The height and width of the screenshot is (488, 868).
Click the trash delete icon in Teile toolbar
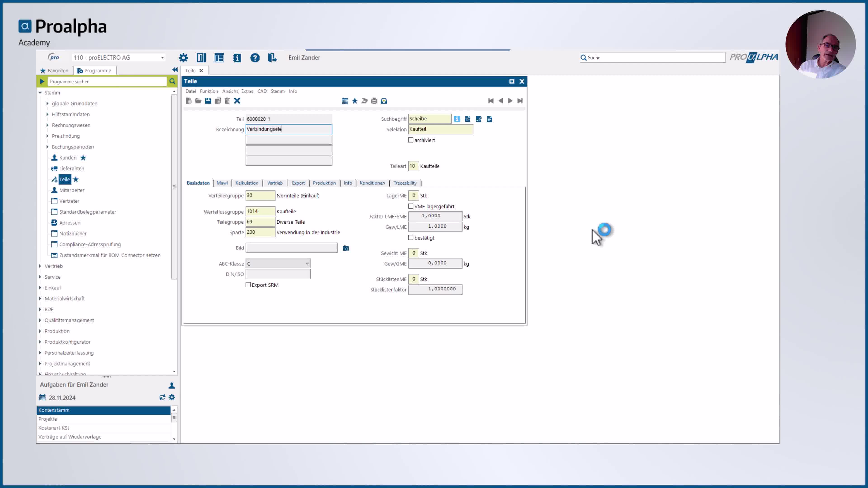pos(227,101)
